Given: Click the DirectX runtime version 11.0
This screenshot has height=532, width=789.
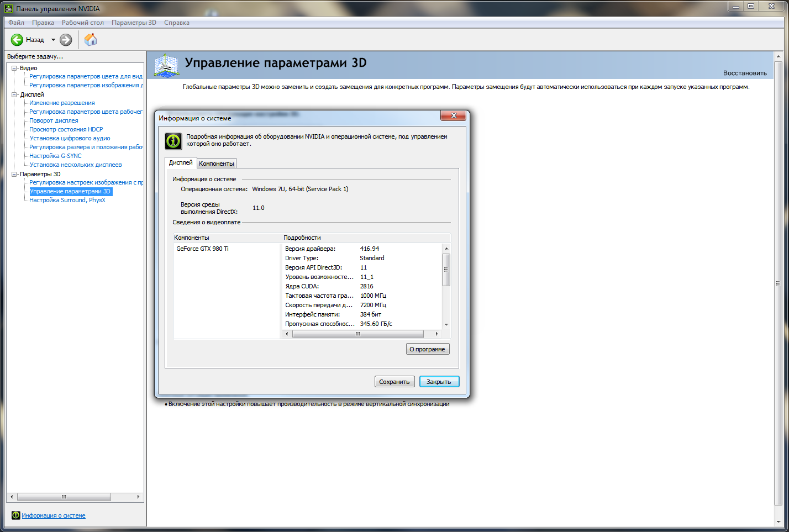Looking at the screenshot, I should tap(259, 208).
